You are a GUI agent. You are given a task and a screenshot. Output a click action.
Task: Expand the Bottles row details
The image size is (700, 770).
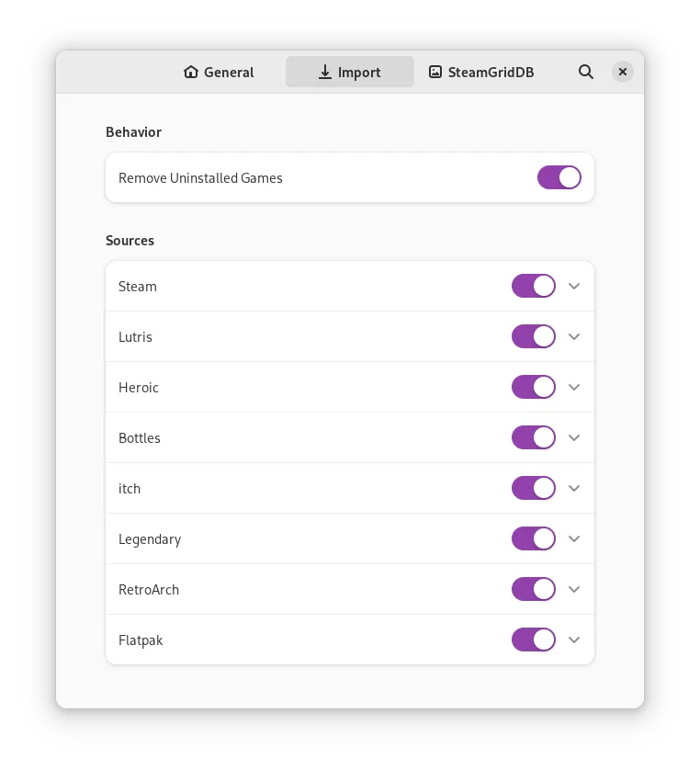click(574, 437)
